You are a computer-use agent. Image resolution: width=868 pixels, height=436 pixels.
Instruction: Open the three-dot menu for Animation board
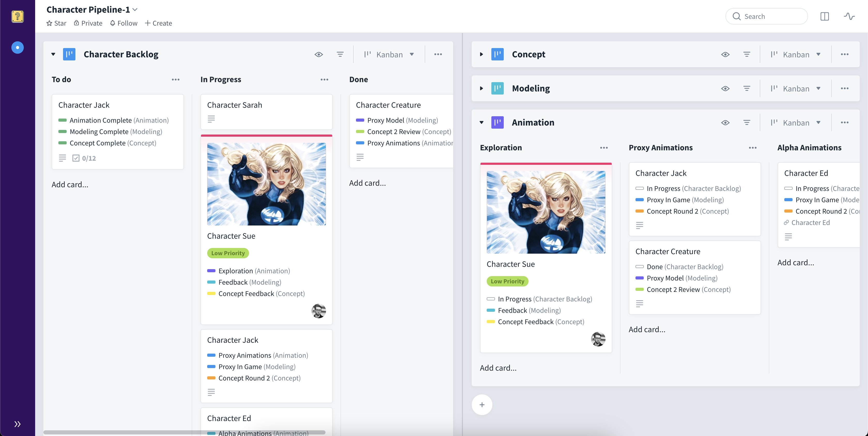click(x=844, y=122)
